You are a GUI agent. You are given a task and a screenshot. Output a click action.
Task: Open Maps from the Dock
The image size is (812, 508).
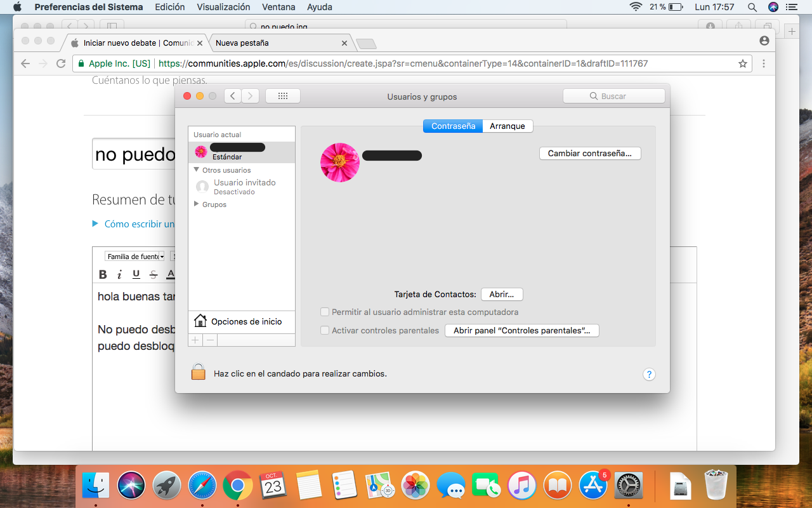pyautogui.click(x=380, y=486)
